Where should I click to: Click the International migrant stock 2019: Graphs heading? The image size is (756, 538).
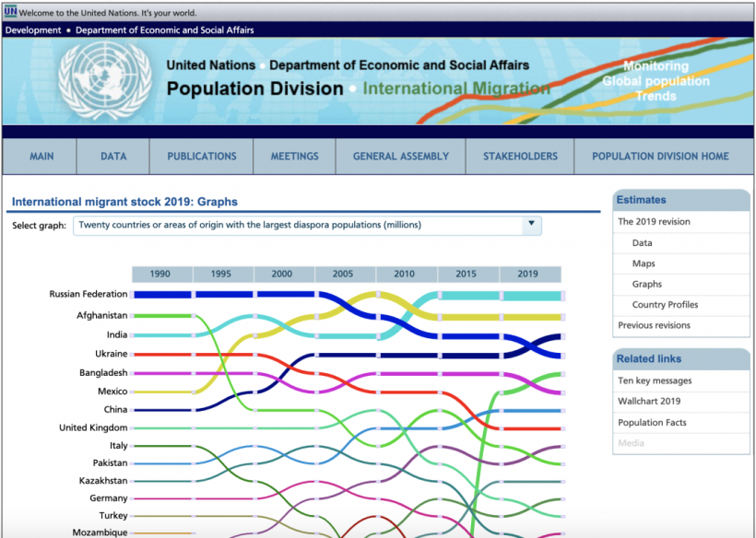124,202
